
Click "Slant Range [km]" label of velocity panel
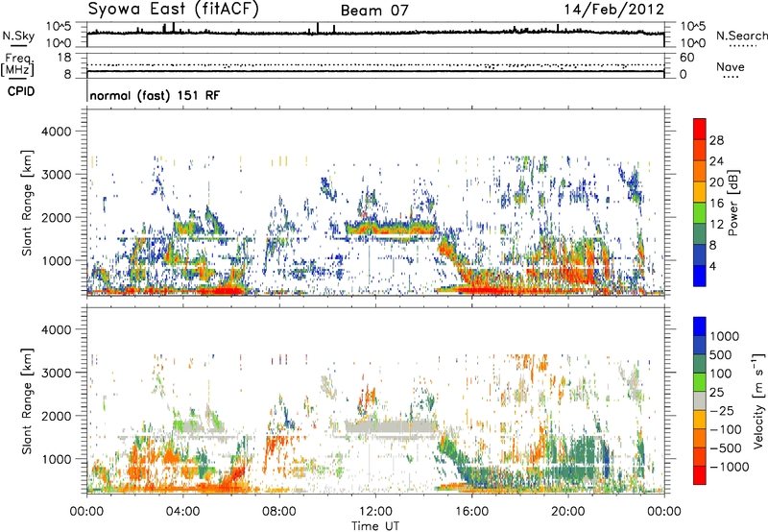pyautogui.click(x=27, y=400)
